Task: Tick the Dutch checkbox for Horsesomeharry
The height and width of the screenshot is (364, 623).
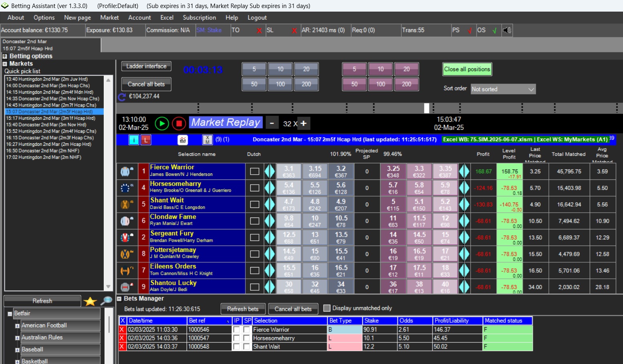Action: [x=255, y=188]
